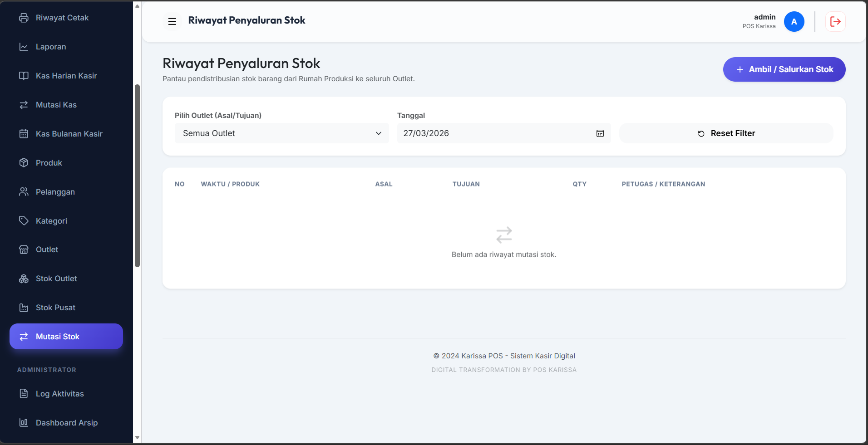Click the admin username text
The height and width of the screenshot is (445, 868).
tap(764, 17)
